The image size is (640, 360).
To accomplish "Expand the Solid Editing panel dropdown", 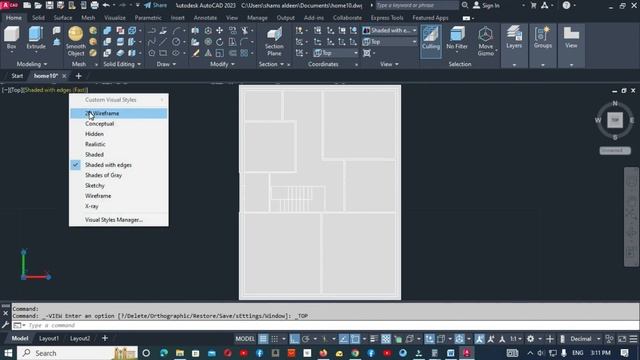I will pos(122,64).
